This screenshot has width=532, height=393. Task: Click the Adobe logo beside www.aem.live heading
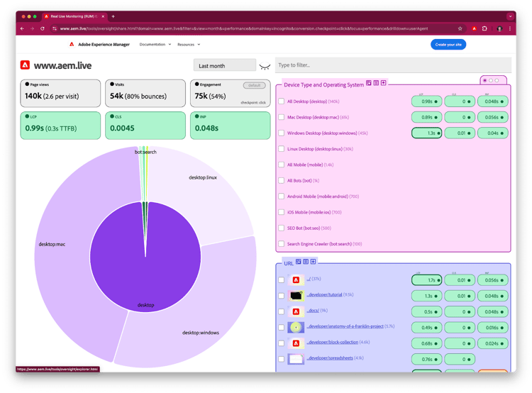(25, 65)
